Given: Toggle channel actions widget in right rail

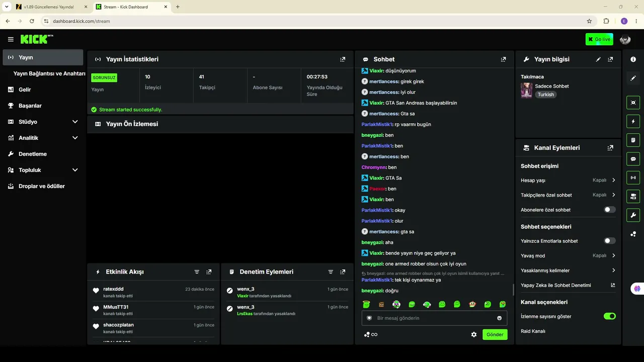Looking at the screenshot, I should (633, 196).
